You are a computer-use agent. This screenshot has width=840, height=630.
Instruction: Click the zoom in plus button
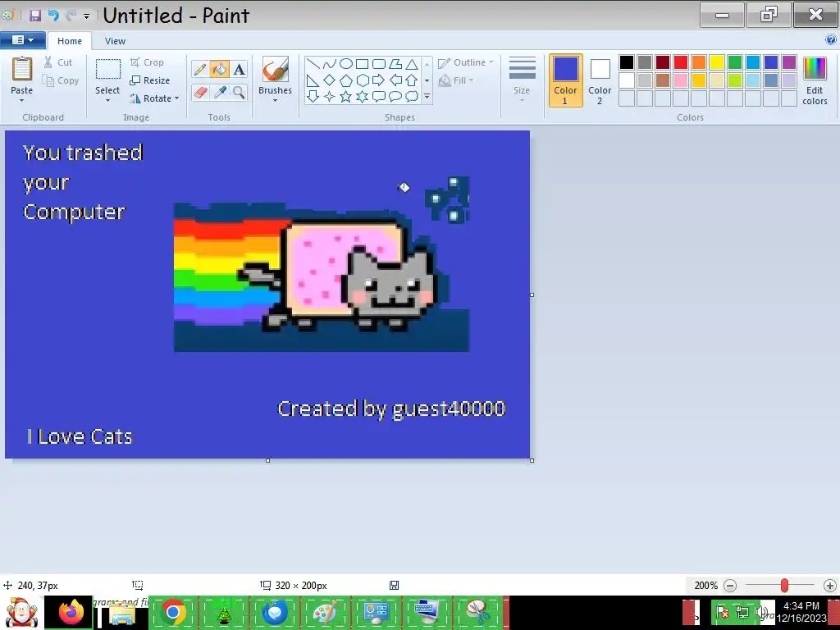[830, 586]
